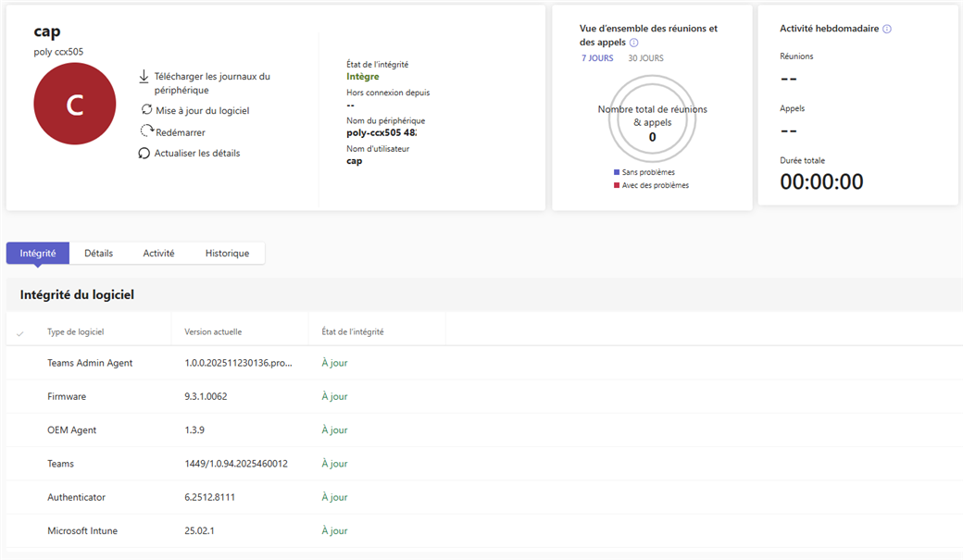This screenshot has height=560, width=963.
Task: Click info icon next to meetings overview
Action: pos(634,43)
